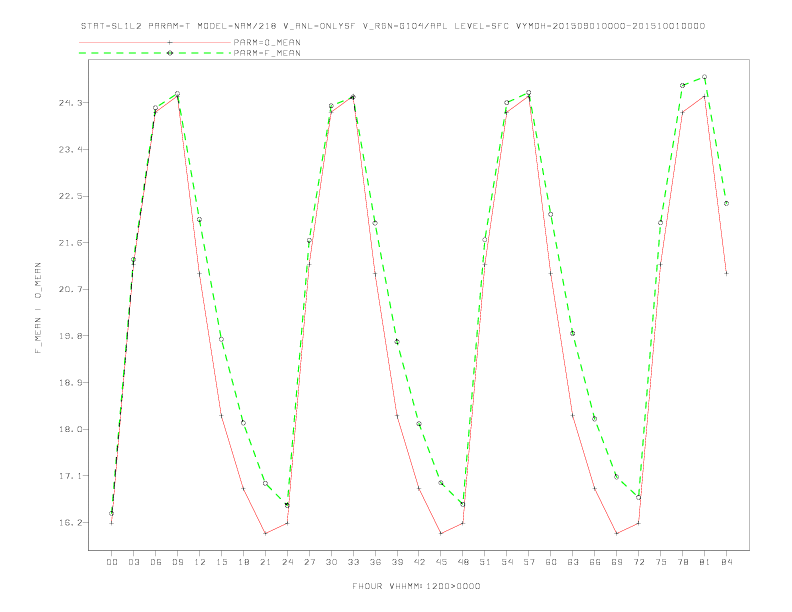The width and height of the screenshot is (792, 612).
Task: Click x-axis tick label 42
Action: 419,562
